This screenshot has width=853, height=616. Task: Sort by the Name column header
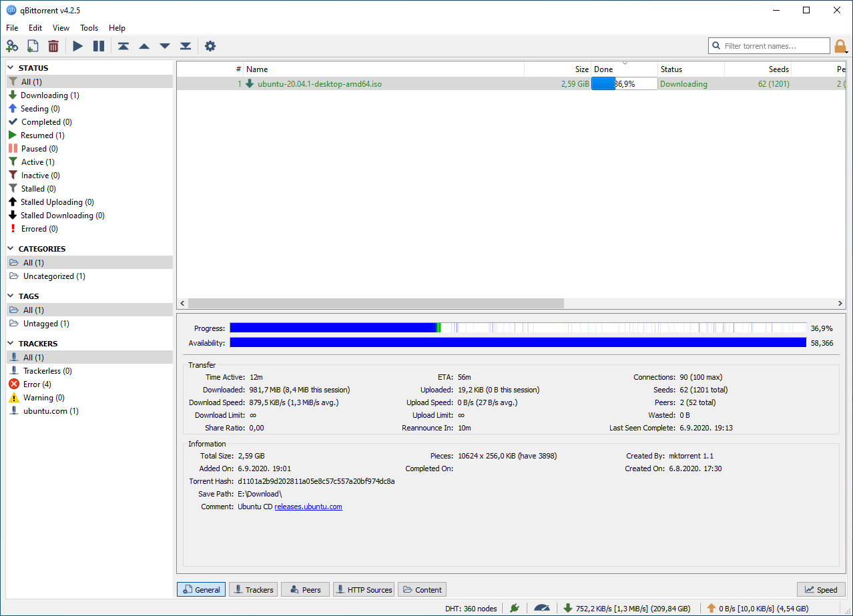(384, 69)
